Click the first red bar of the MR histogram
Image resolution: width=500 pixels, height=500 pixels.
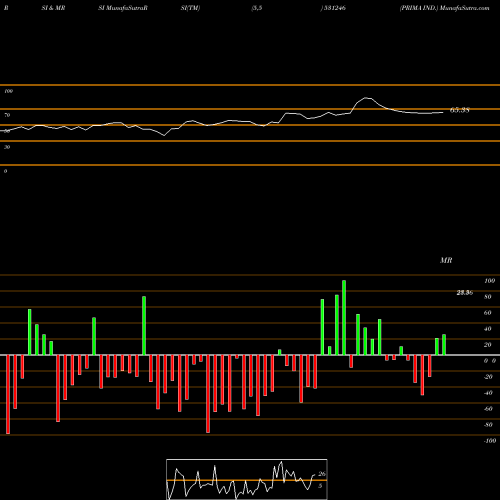8,394
